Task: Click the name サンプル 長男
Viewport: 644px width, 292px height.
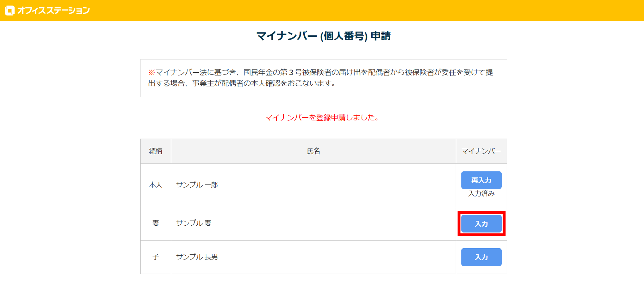Action: coord(197,257)
